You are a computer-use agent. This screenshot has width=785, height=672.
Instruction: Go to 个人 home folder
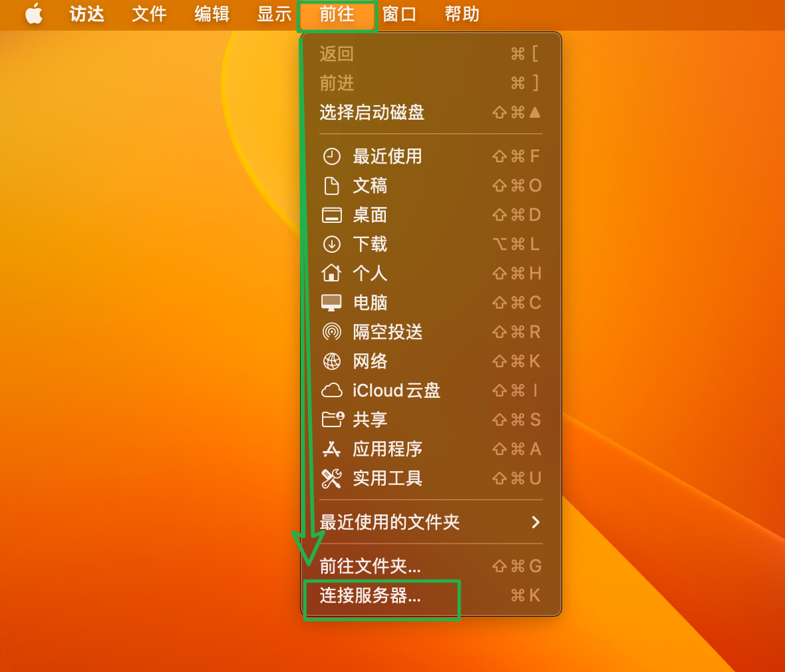point(430,273)
